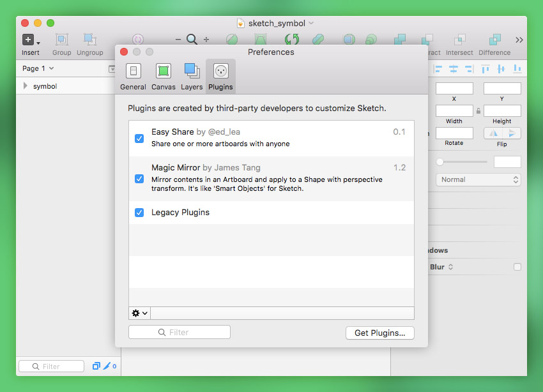Click the Group toolbar icon
This screenshot has height=392, width=543.
point(62,44)
